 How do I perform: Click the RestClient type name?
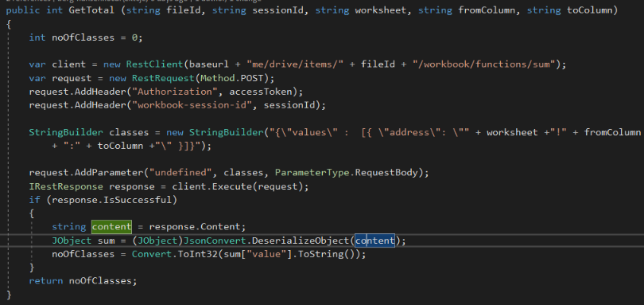(154, 65)
